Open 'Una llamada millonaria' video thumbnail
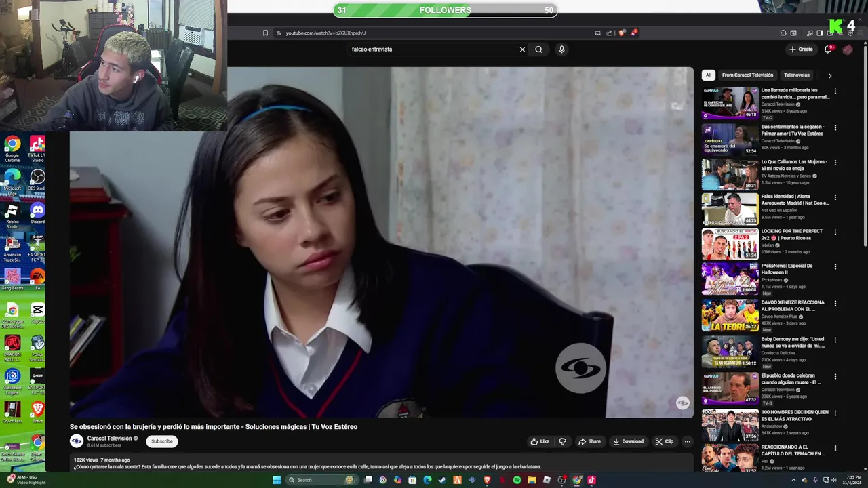This screenshot has height=488, width=868. (730, 103)
